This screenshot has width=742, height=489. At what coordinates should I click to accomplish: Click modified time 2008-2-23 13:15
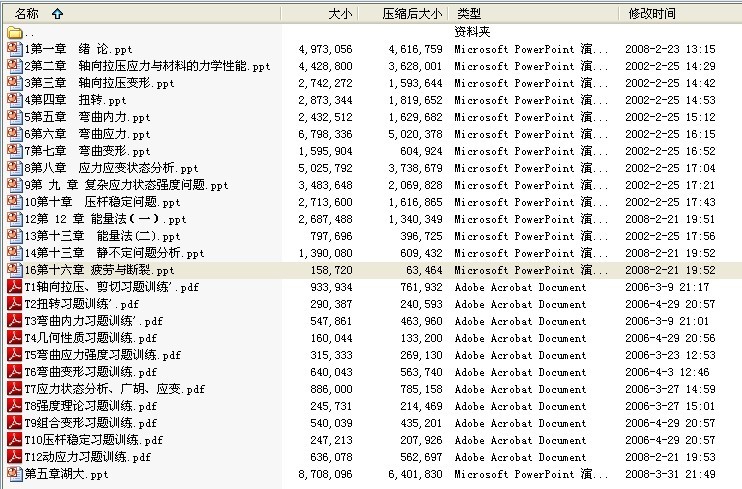(x=670, y=49)
